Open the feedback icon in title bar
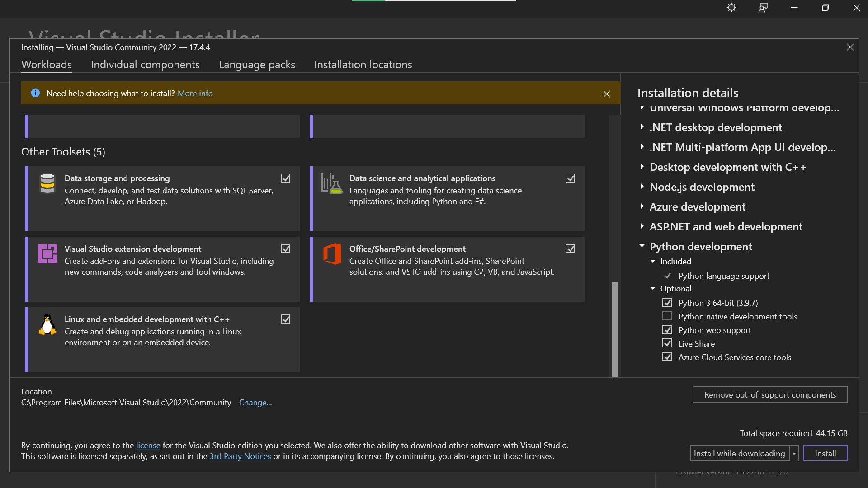868x488 pixels. click(763, 8)
